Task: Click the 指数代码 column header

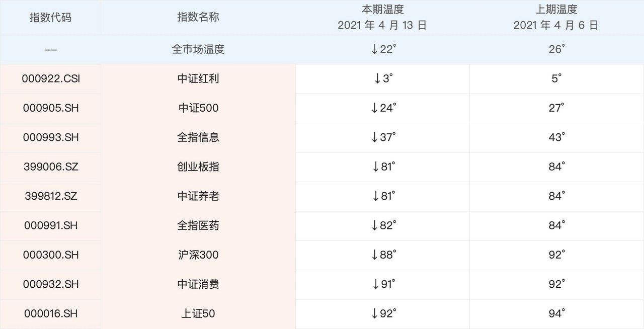Action: pos(50,17)
